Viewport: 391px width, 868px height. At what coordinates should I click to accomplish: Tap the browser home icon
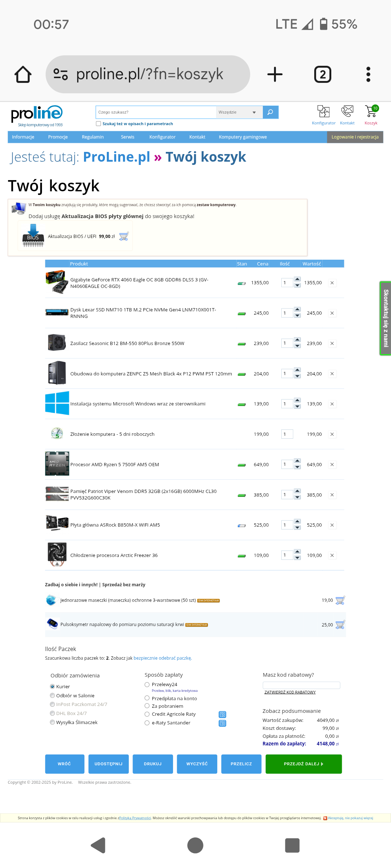click(23, 75)
